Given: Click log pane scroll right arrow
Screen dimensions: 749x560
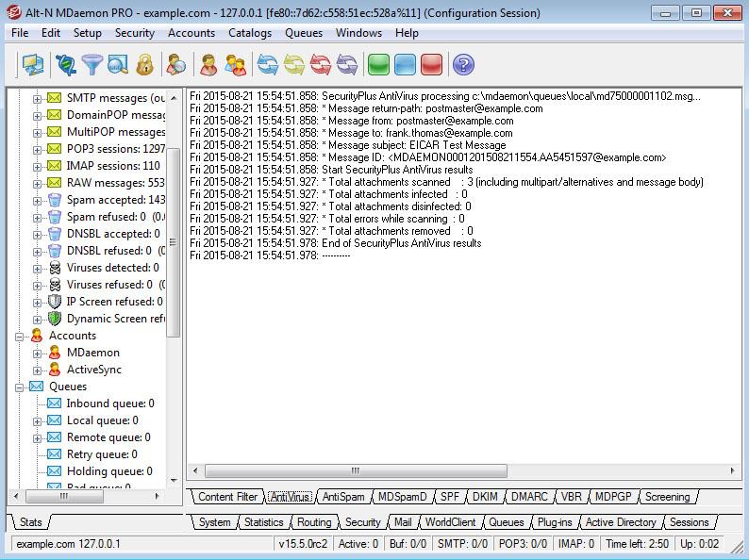Looking at the screenshot, I should coord(732,470).
